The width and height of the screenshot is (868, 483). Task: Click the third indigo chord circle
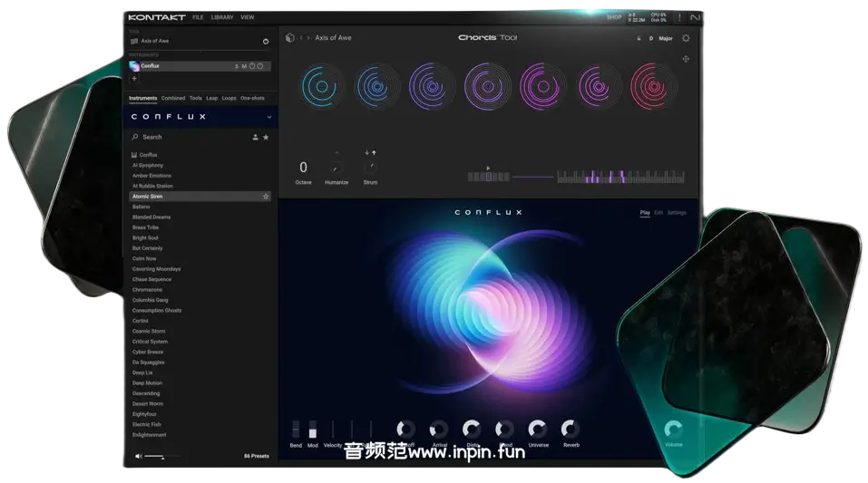click(433, 87)
